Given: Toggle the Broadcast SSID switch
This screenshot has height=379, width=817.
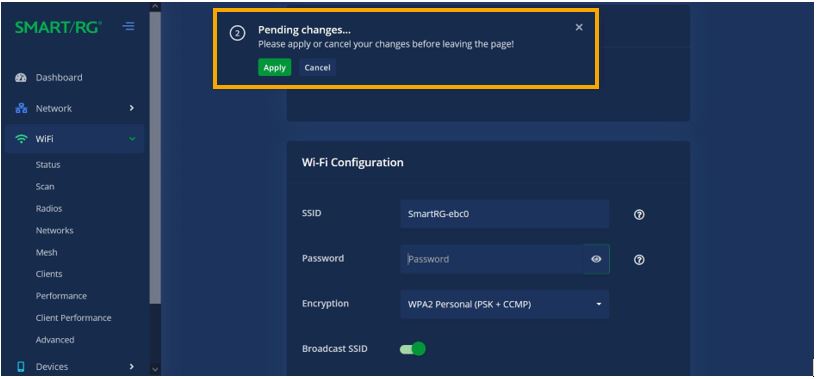Looking at the screenshot, I should coord(413,349).
